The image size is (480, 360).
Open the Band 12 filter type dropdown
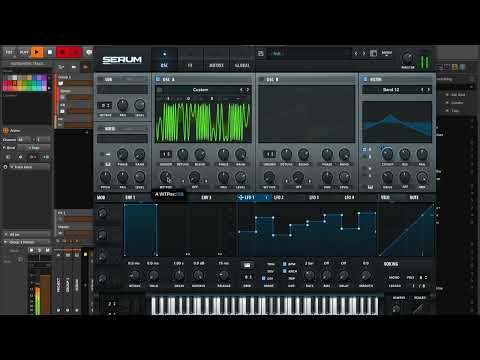pyautogui.click(x=391, y=90)
